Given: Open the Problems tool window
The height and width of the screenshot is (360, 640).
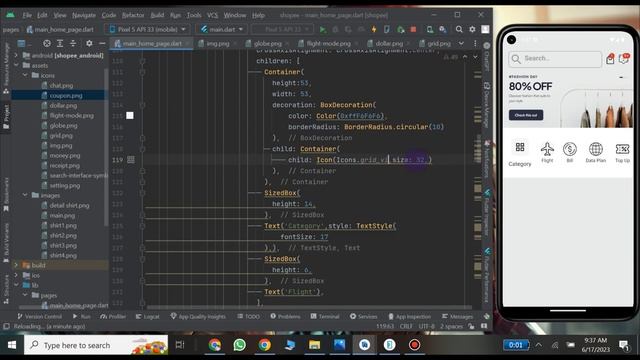Looking at the screenshot, I should (x=285, y=316).
